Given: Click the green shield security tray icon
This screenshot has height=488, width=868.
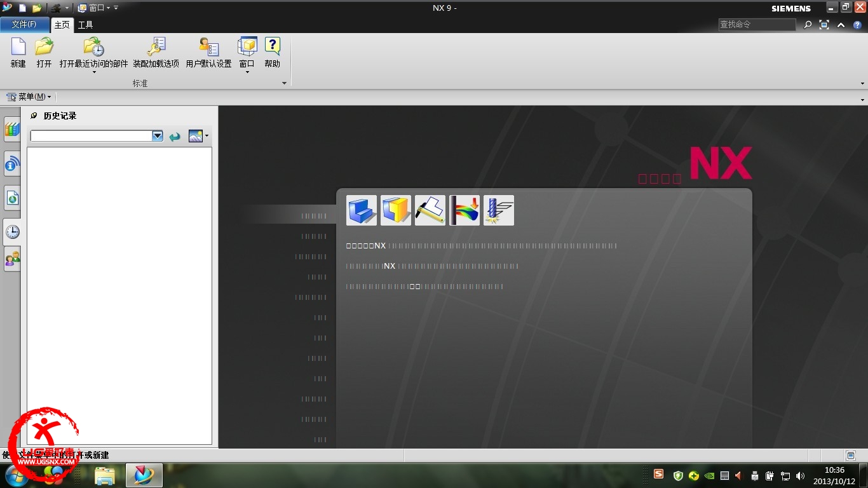Looking at the screenshot, I should [678, 475].
